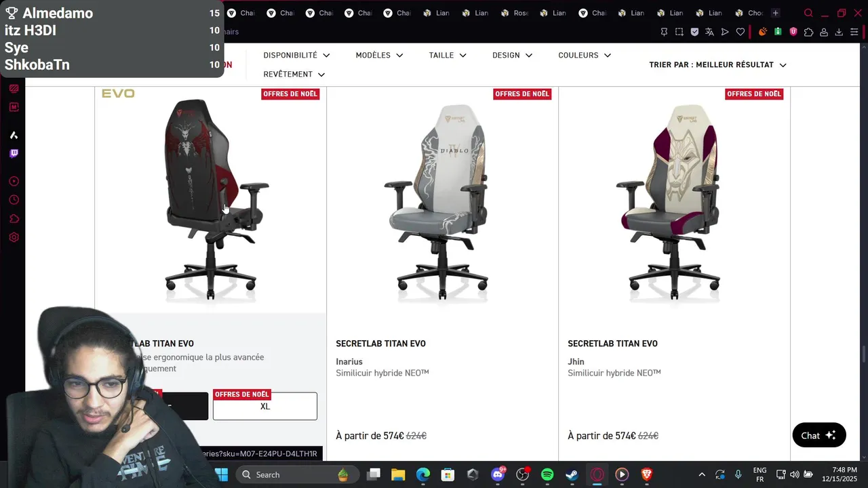Open the extensions puzzle icon
This screenshot has width=868, height=488.
point(808,32)
